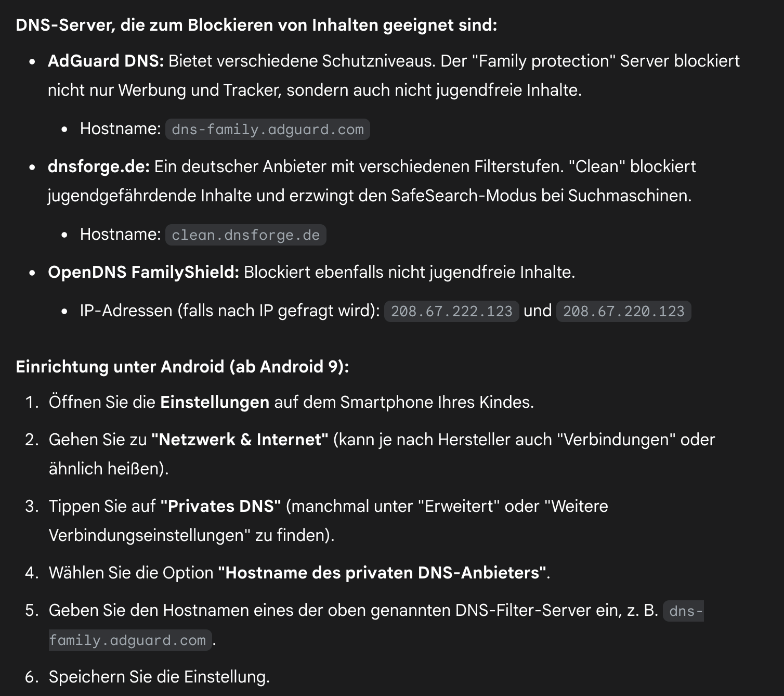
Task: Click the 'Hostname:' label under dnsforge.de
Action: pos(121,234)
